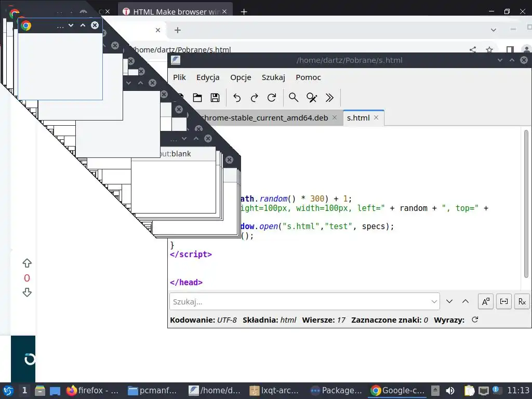Viewport: 532px width, 399px height.
Task: Click the Kodowanie: UTF-8 status text
Action: (203, 320)
